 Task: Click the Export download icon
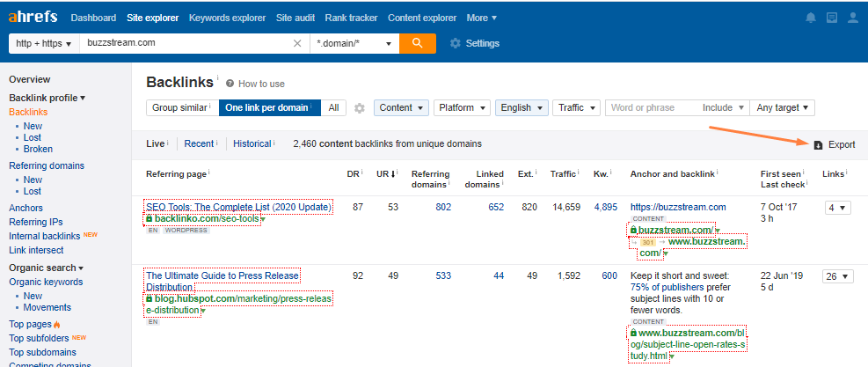[819, 144]
